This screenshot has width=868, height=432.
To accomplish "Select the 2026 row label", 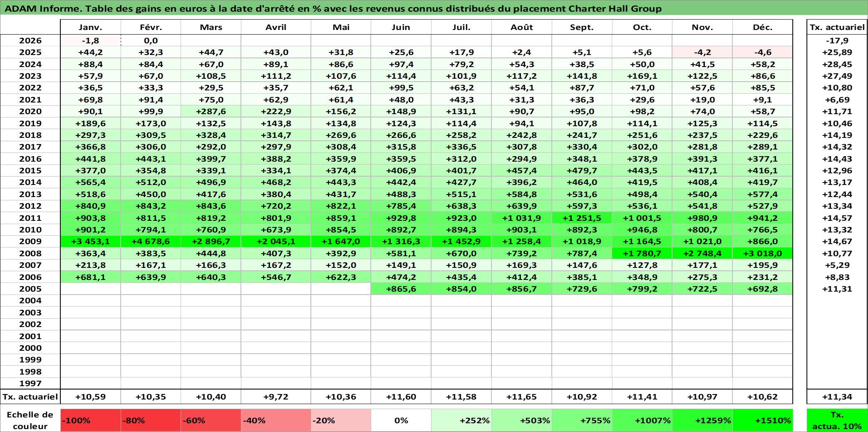I will (30, 40).
